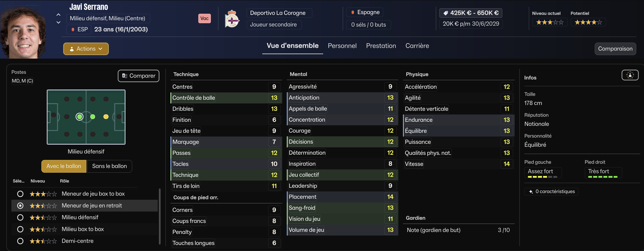This screenshot has width=644, height=251.
Task: Click the Deportivo La Corogne club crest
Action: pyautogui.click(x=232, y=19)
